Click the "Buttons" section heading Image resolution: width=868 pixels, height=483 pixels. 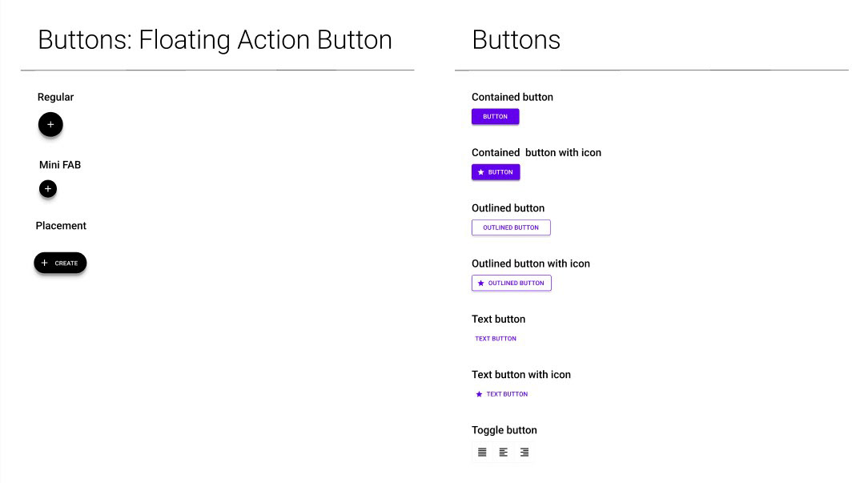pyautogui.click(x=516, y=40)
